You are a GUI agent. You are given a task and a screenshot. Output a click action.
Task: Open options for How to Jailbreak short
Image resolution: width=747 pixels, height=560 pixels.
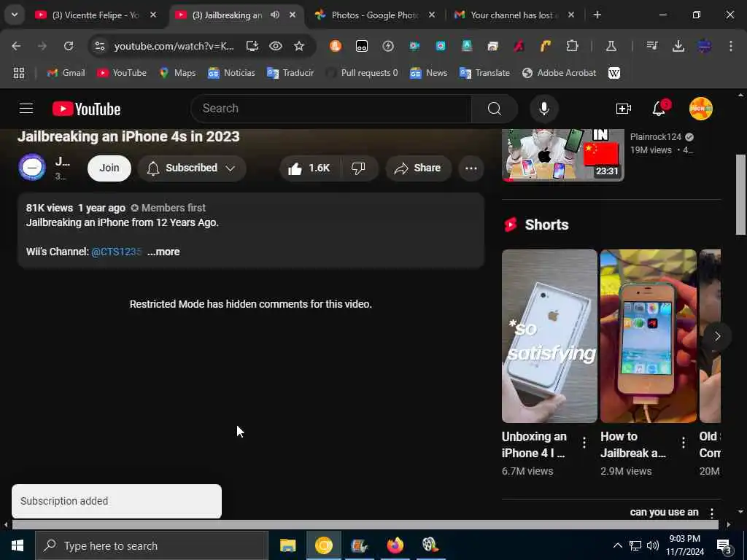(683, 443)
